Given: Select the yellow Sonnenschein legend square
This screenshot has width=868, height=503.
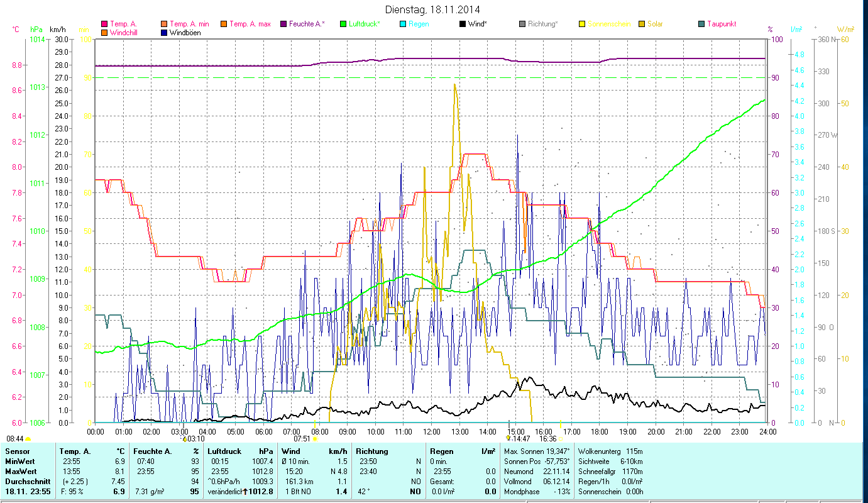Looking at the screenshot, I should tap(581, 25).
